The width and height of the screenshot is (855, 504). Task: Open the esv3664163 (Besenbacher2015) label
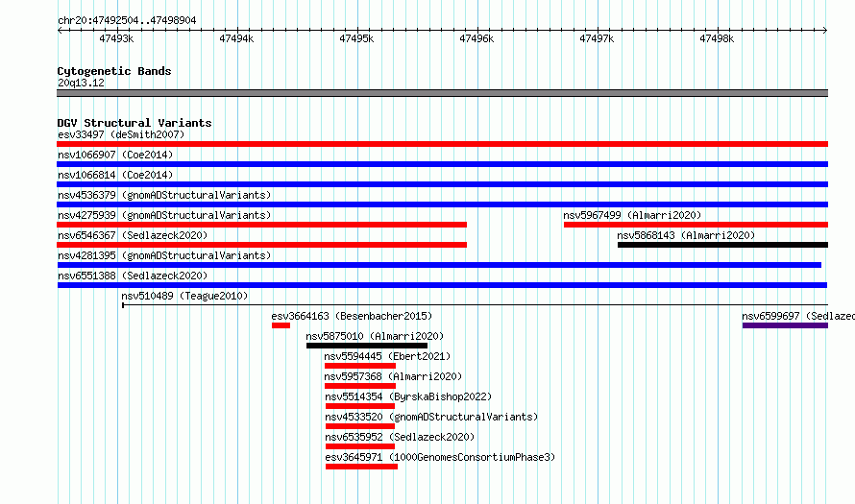[x=352, y=316]
